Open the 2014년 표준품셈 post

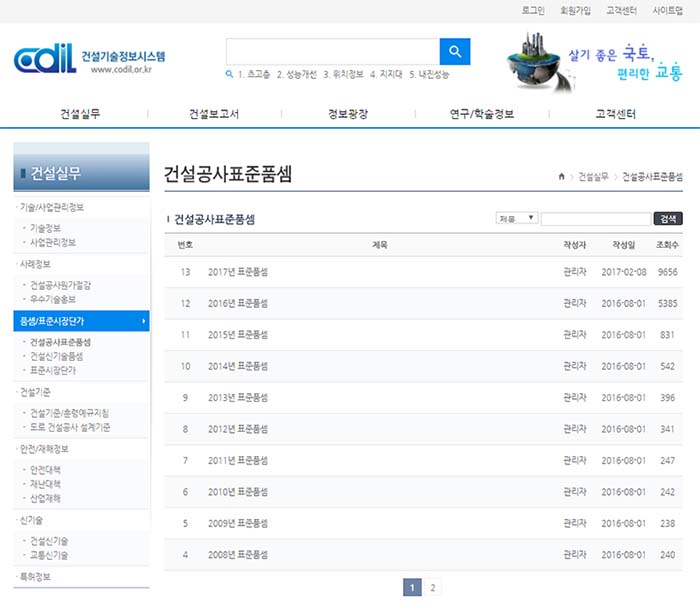click(238, 366)
